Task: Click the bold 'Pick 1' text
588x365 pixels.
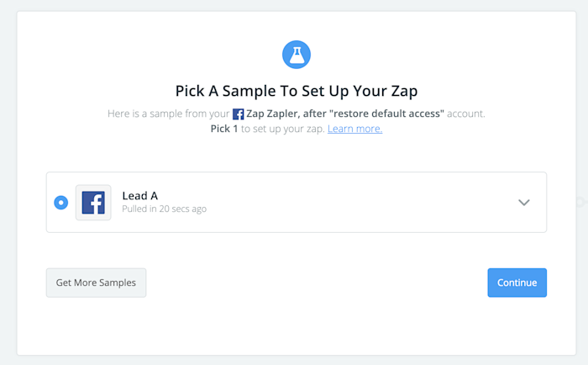Action: [223, 129]
